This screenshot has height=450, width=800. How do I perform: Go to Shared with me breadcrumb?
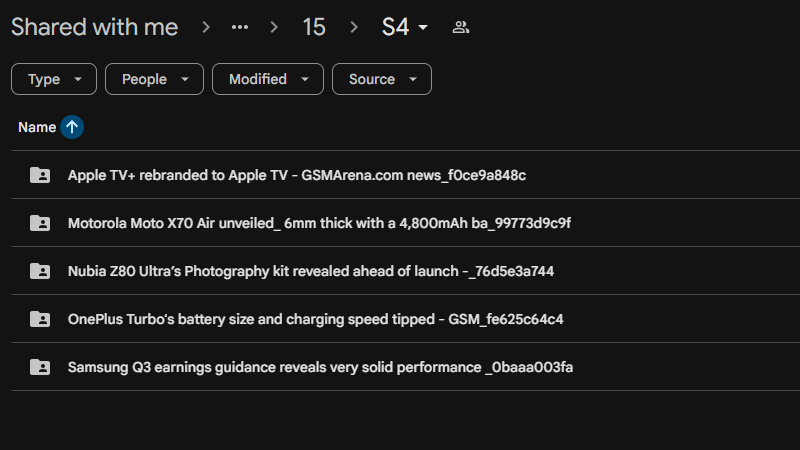point(94,27)
